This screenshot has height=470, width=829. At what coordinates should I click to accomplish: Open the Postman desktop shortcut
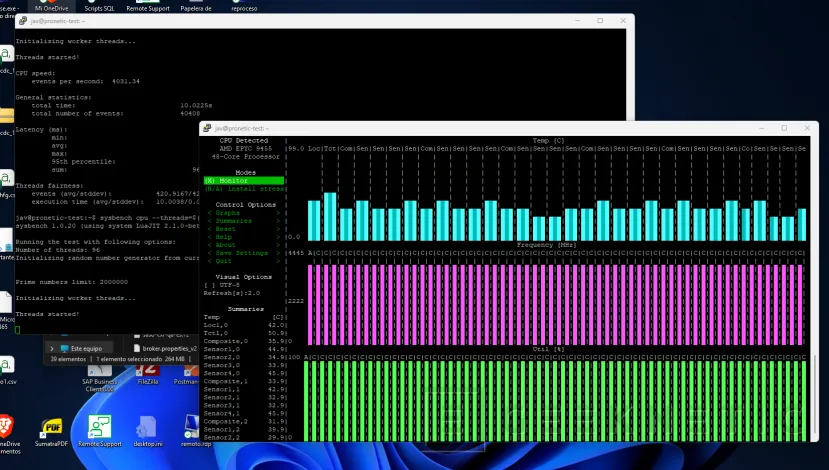[x=188, y=370]
